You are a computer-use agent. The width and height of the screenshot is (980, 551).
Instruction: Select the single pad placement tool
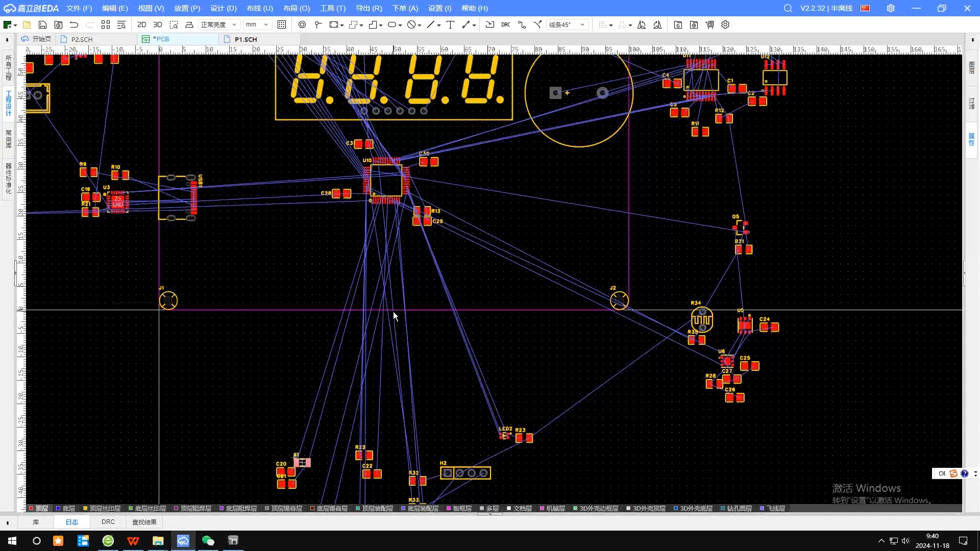pos(318,24)
